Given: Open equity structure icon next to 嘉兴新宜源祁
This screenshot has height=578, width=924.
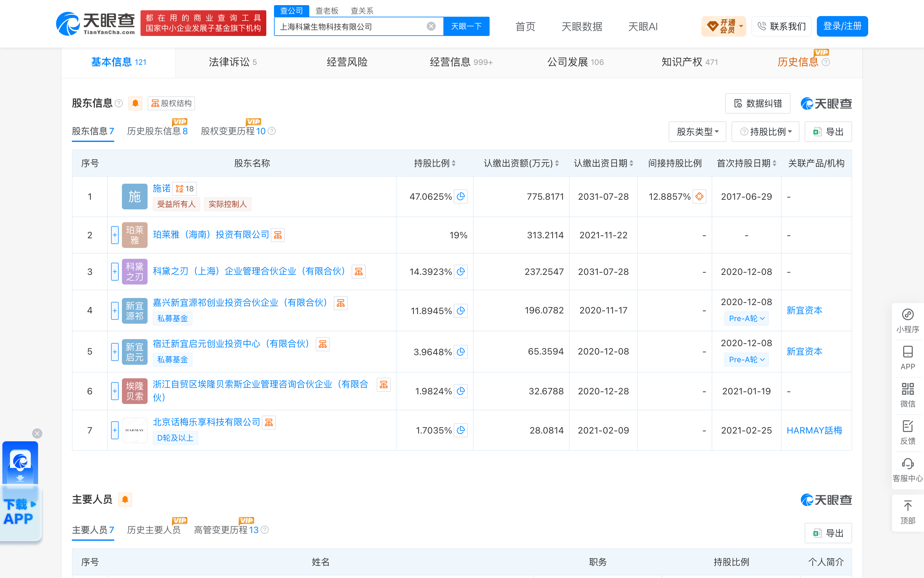Looking at the screenshot, I should (x=341, y=303).
